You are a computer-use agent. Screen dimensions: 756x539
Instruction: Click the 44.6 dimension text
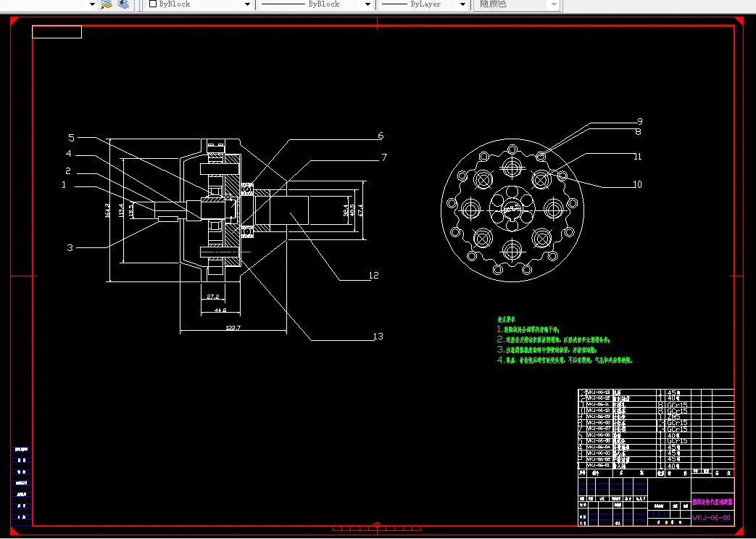pyautogui.click(x=220, y=310)
